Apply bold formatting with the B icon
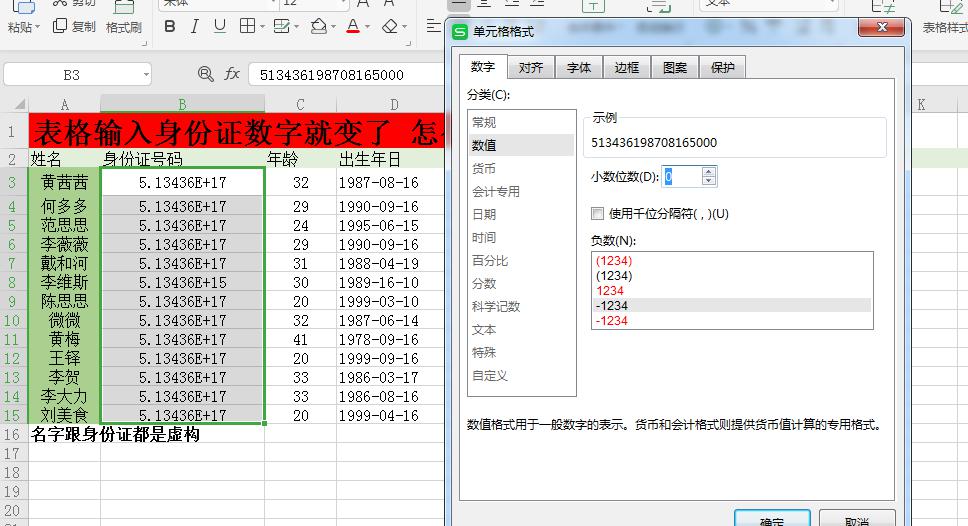This screenshot has height=526, width=968. (x=170, y=27)
